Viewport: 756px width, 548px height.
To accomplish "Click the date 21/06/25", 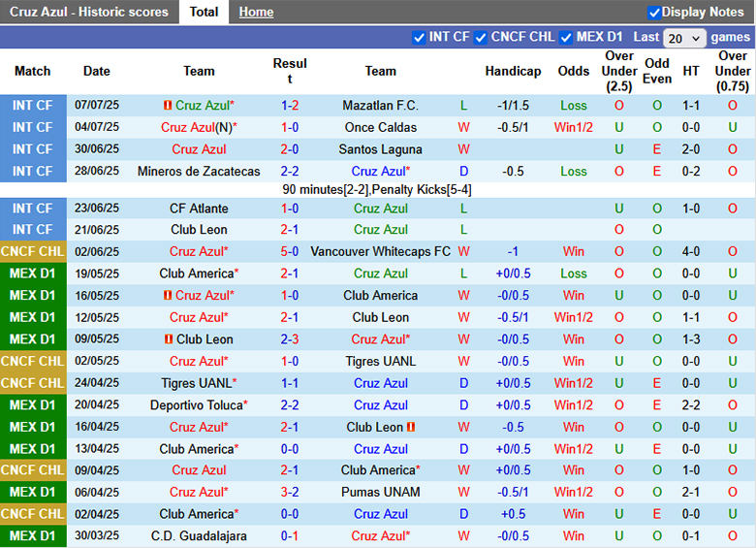I will coord(97,230).
